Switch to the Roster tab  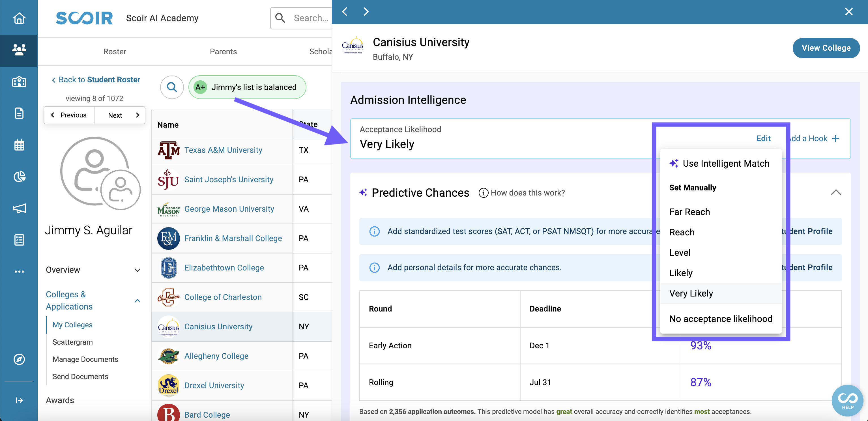point(115,51)
